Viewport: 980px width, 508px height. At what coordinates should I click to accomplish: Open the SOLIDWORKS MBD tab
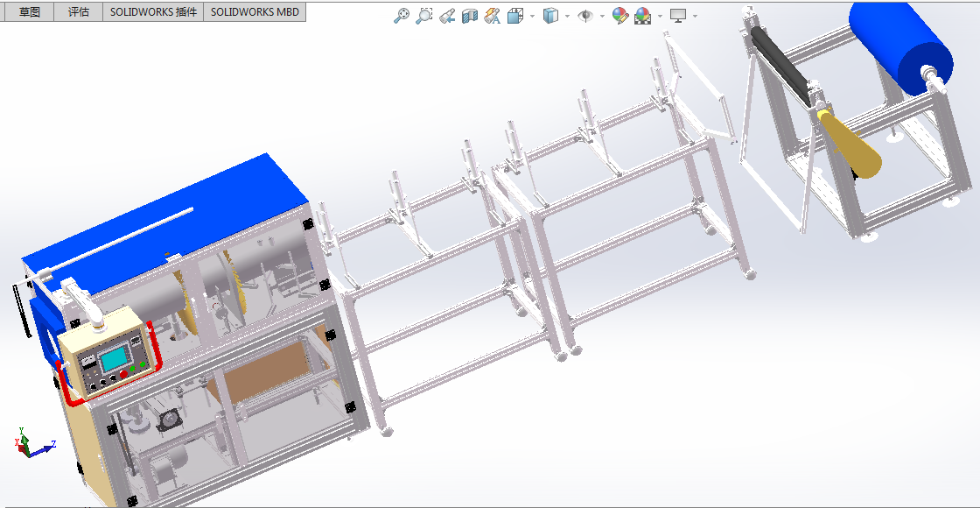tap(255, 11)
